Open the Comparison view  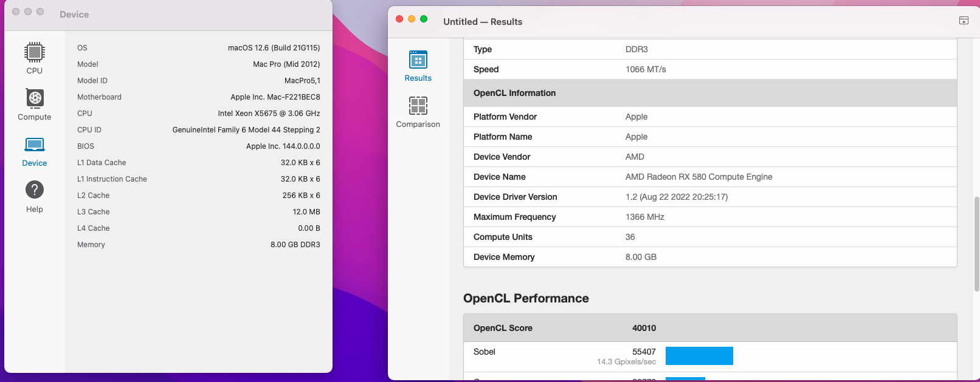(418, 112)
